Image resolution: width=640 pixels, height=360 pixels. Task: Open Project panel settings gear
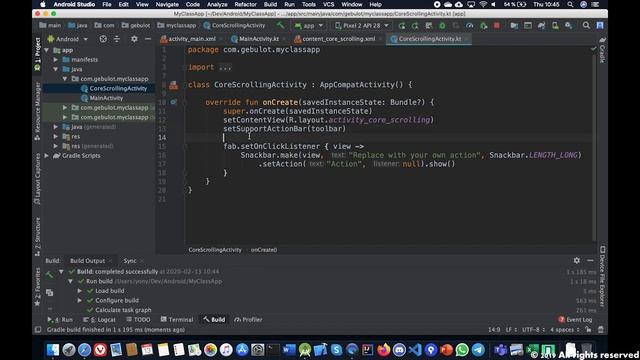(134, 39)
